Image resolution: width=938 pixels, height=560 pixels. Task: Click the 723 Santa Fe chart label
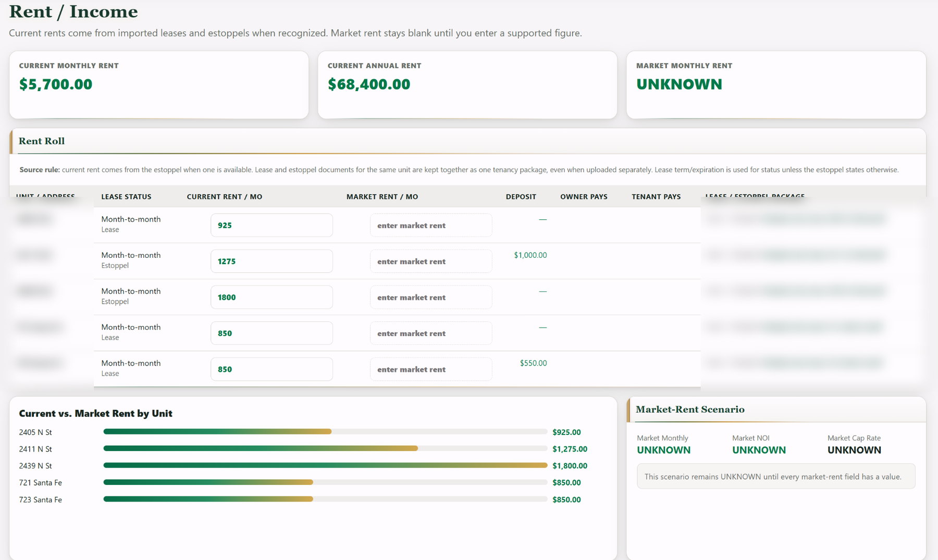tap(40, 500)
